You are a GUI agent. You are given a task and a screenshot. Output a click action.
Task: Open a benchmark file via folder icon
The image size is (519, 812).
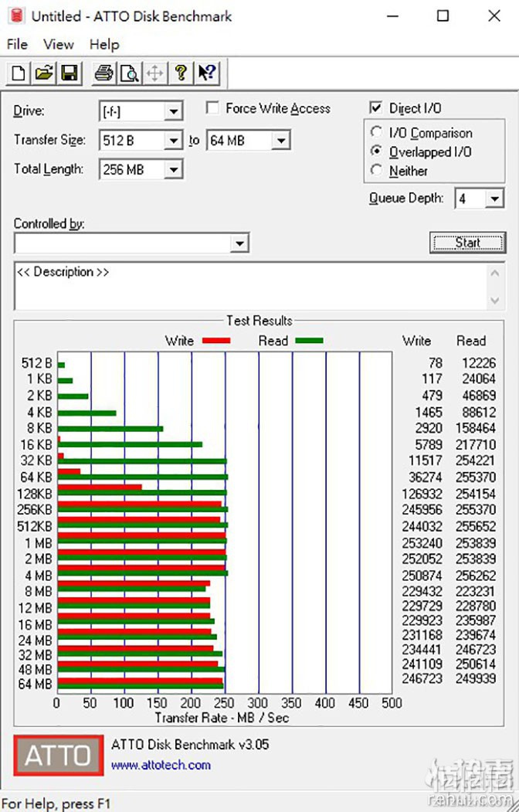pos(44,73)
